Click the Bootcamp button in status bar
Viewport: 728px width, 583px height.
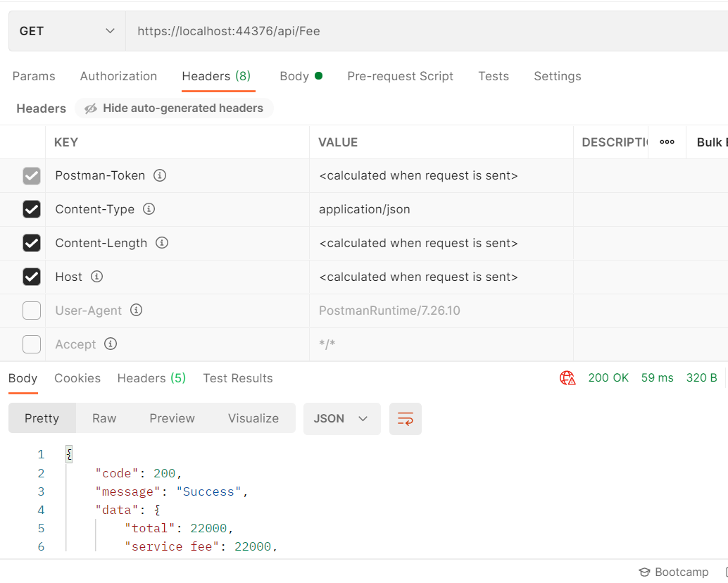point(673,572)
